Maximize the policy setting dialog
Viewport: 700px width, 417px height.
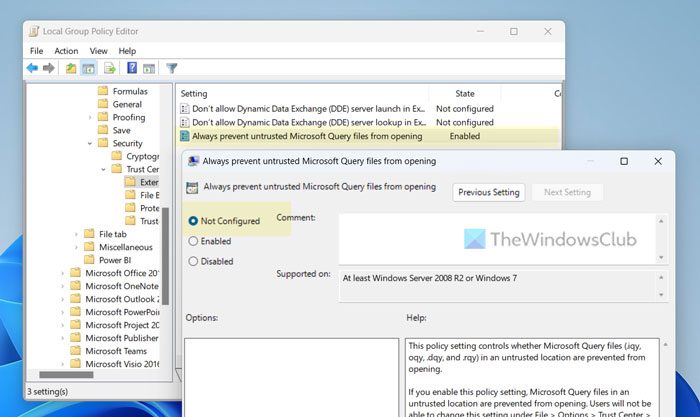coord(624,161)
